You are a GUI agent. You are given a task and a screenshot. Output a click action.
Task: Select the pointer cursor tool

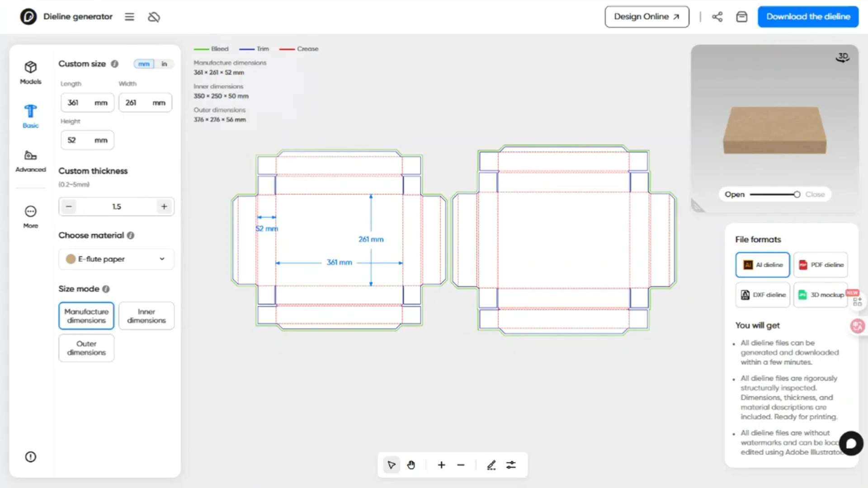(x=392, y=465)
